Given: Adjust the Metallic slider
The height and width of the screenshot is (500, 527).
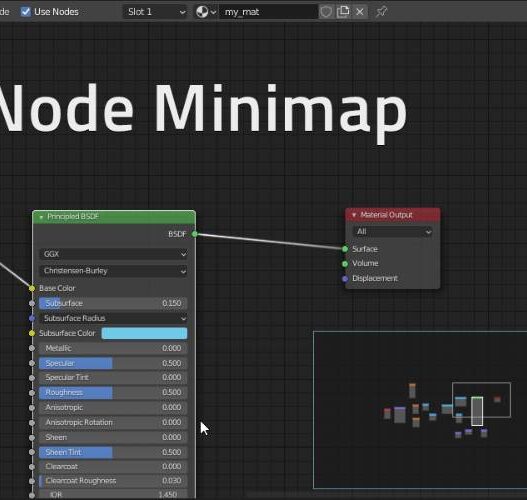Looking at the screenshot, I should point(113,348).
